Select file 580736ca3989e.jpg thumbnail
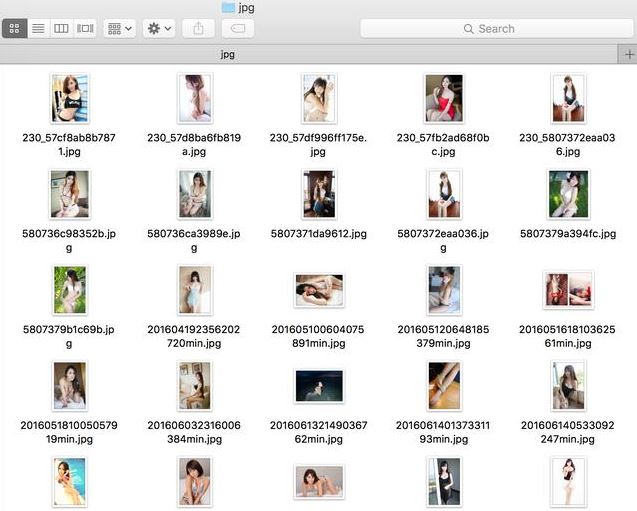Screen dimensions: 637x511 [x=195, y=194]
